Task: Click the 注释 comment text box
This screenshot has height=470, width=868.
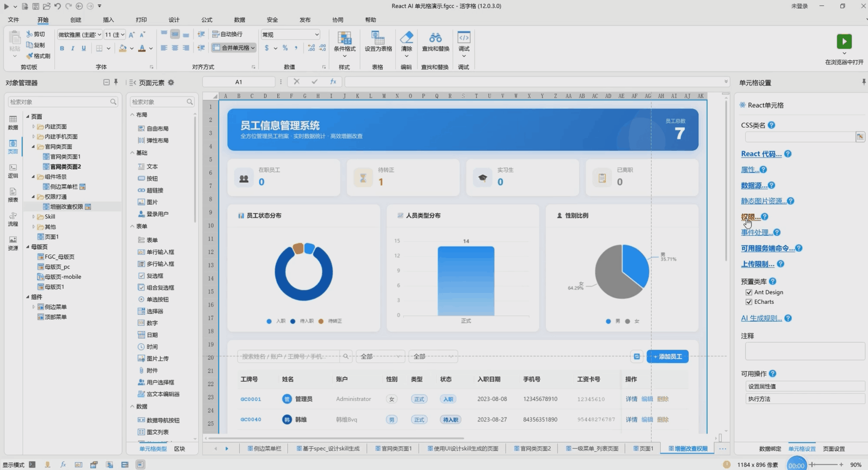Action: (x=805, y=351)
